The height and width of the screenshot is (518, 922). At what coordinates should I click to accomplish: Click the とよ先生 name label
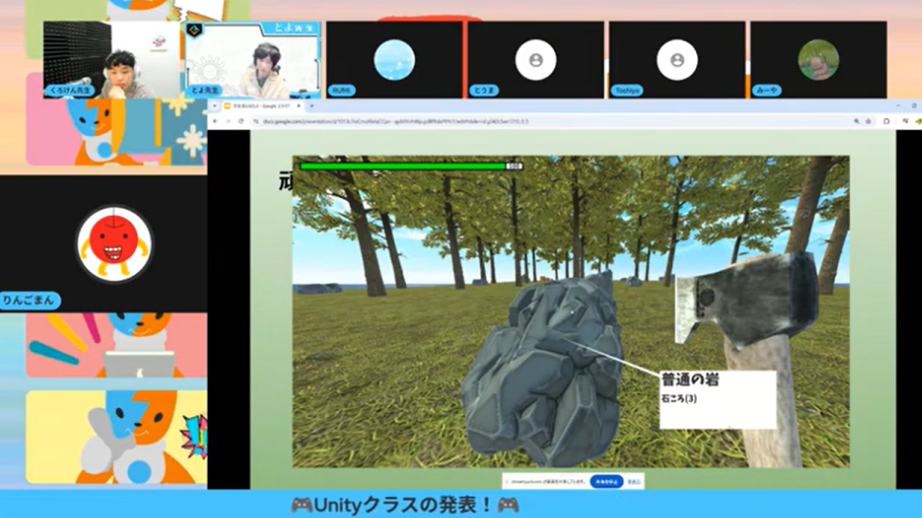click(x=205, y=90)
